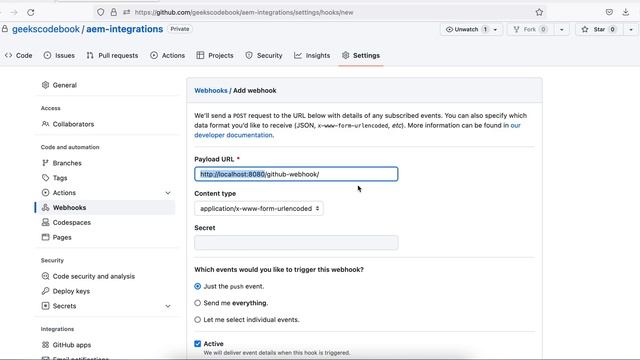The height and width of the screenshot is (360, 640).
Task: Open the Actions tab in repo navigation
Action: pos(167,55)
